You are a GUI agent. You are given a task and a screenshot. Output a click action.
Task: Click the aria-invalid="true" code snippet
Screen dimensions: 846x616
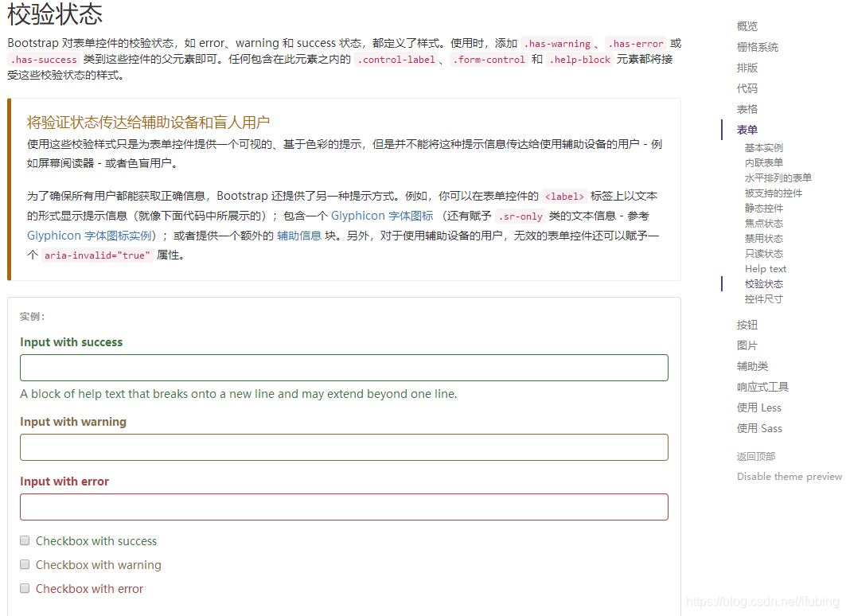click(98, 255)
